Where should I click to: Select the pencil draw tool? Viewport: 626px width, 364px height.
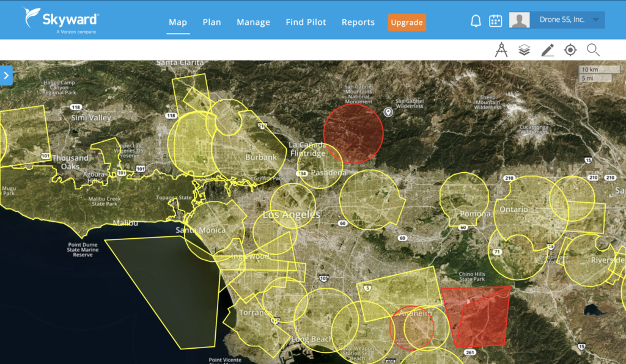[x=547, y=50]
